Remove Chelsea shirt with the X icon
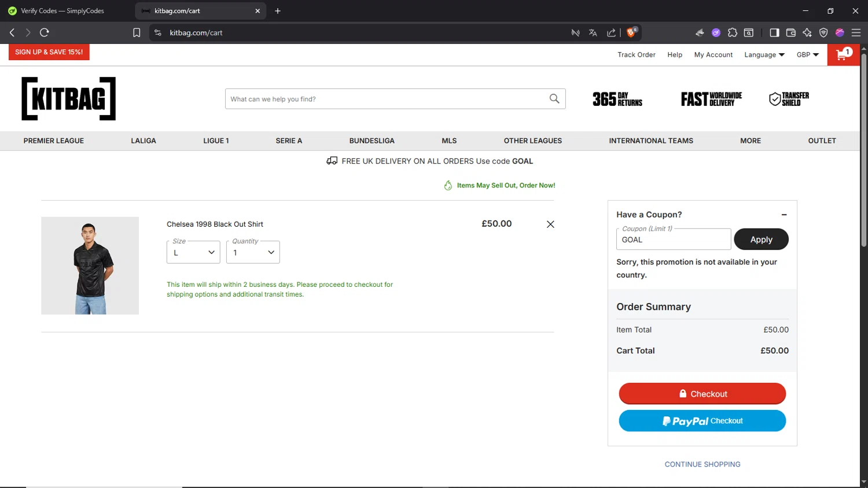 tap(550, 224)
